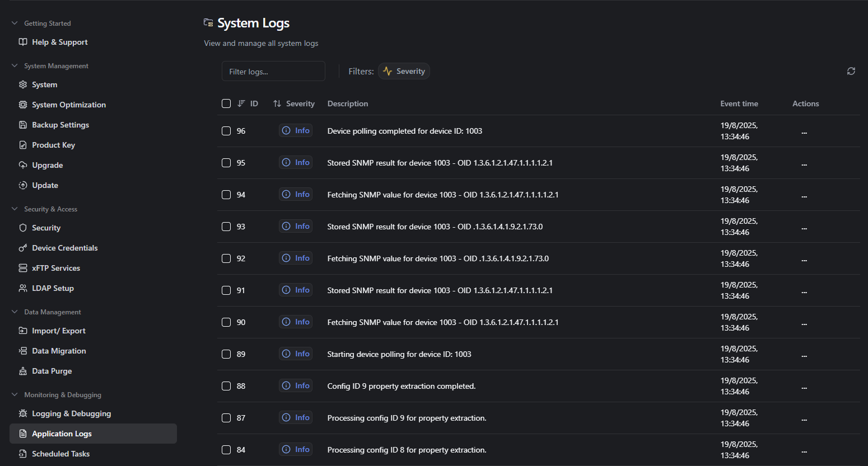868x466 pixels.
Task: Collapse the Security & Access group
Action: [x=15, y=209]
